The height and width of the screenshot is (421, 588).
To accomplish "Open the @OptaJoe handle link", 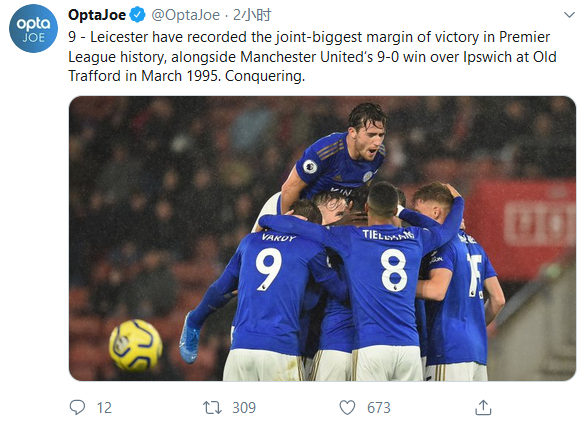I will tap(186, 15).
